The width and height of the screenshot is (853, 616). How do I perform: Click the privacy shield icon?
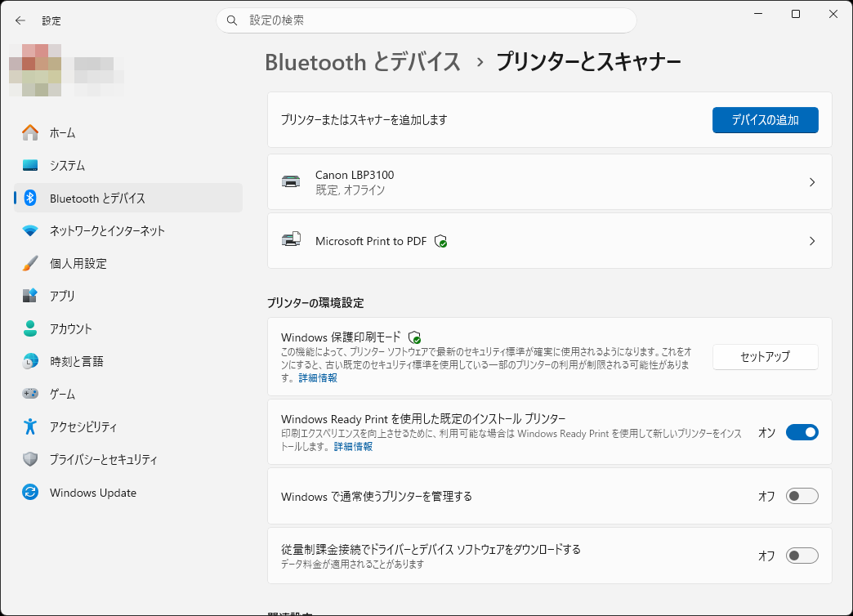coord(30,459)
